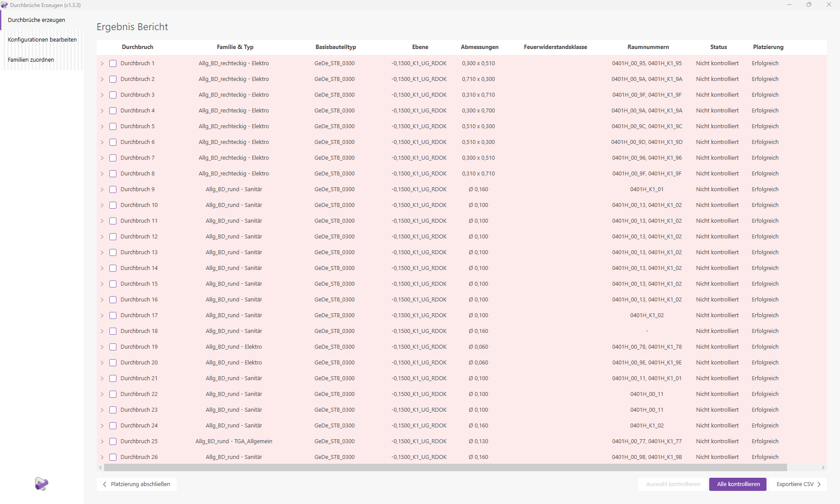Image resolution: width=840 pixels, height=504 pixels.
Task: Sort by the Abmessungen column header
Action: click(x=479, y=47)
